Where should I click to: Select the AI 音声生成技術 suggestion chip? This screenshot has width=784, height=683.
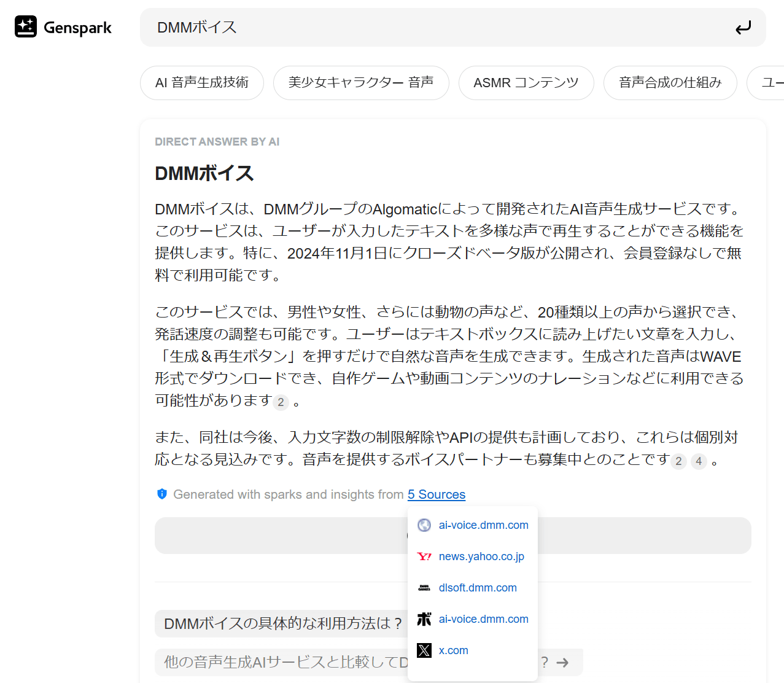pyautogui.click(x=202, y=83)
